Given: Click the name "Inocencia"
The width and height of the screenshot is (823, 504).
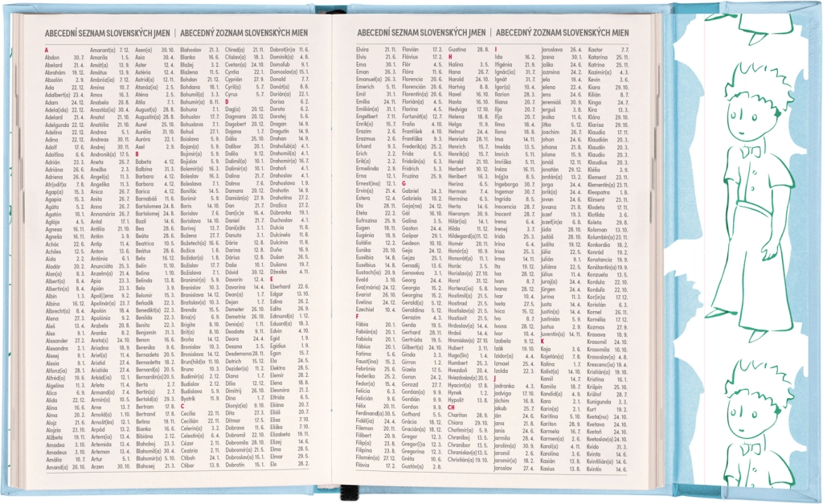Looking at the screenshot, I should [x=506, y=207].
